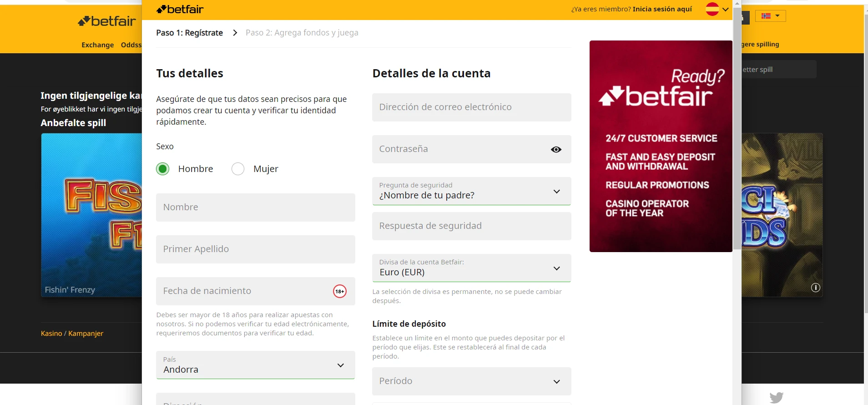The height and width of the screenshot is (405, 868).
Task: Open the Norwegian flag language dropdown on the background page
Action: click(770, 16)
